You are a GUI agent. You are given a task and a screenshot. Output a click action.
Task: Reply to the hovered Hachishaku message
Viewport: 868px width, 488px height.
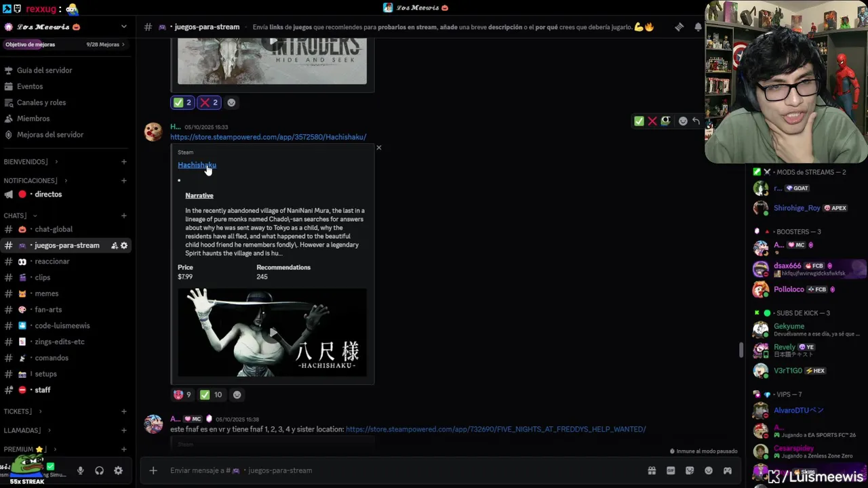coord(696,121)
